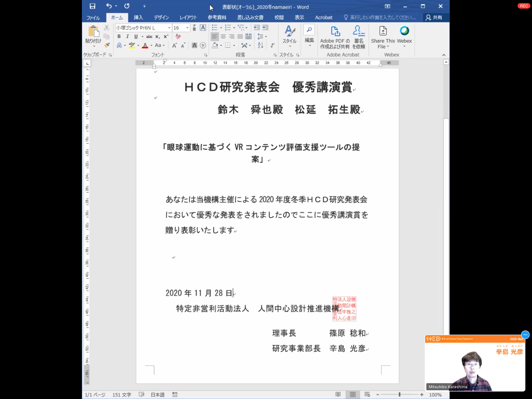532x399 pixels.
Task: Toggle Print Layout view in status bar
Action: pyautogui.click(x=352, y=394)
